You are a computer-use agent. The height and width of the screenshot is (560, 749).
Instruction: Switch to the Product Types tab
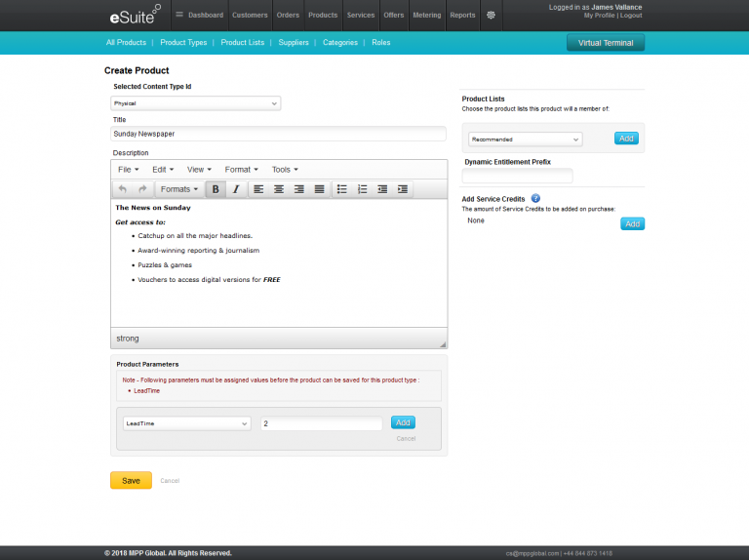tap(183, 43)
